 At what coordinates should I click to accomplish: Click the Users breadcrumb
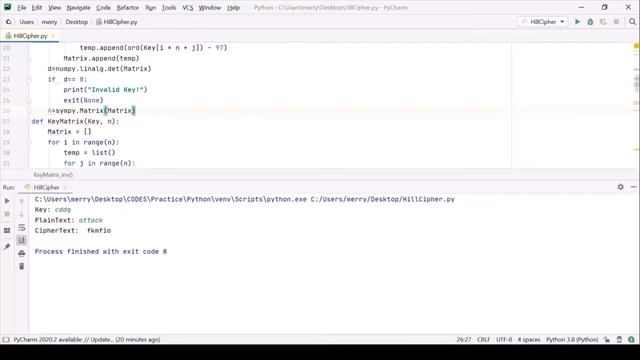click(27, 22)
